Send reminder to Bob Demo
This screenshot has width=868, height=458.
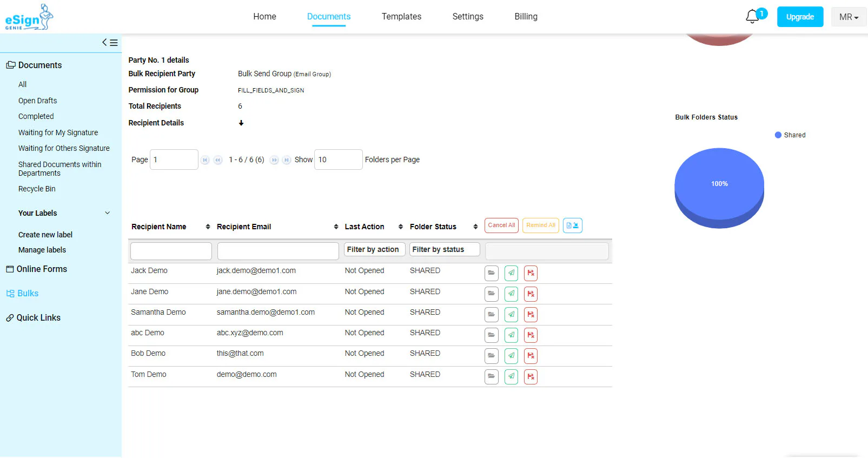point(511,356)
